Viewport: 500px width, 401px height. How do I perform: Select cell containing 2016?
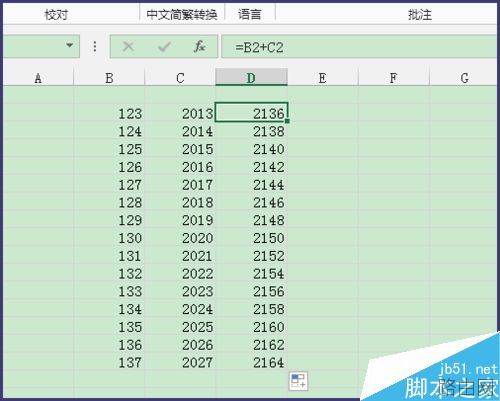pyautogui.click(x=180, y=167)
